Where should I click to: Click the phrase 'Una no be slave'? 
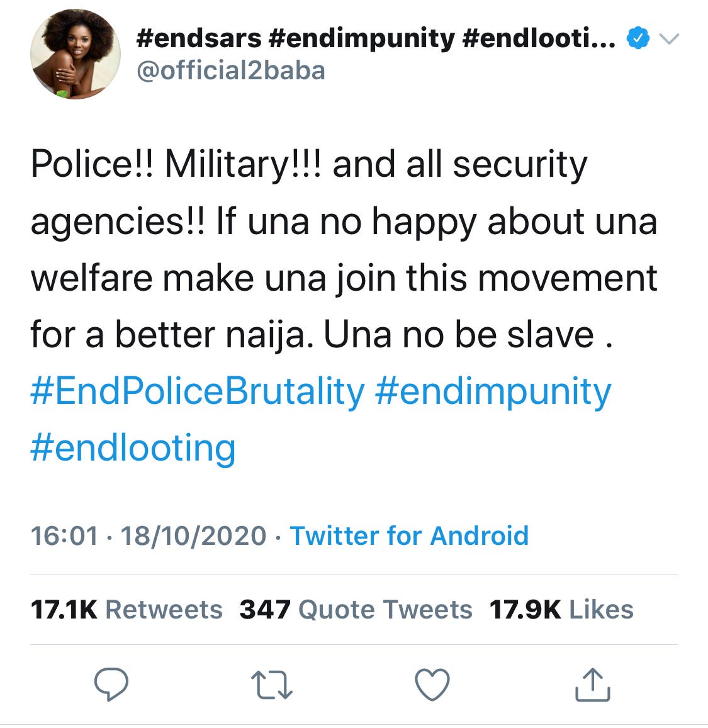point(458,335)
